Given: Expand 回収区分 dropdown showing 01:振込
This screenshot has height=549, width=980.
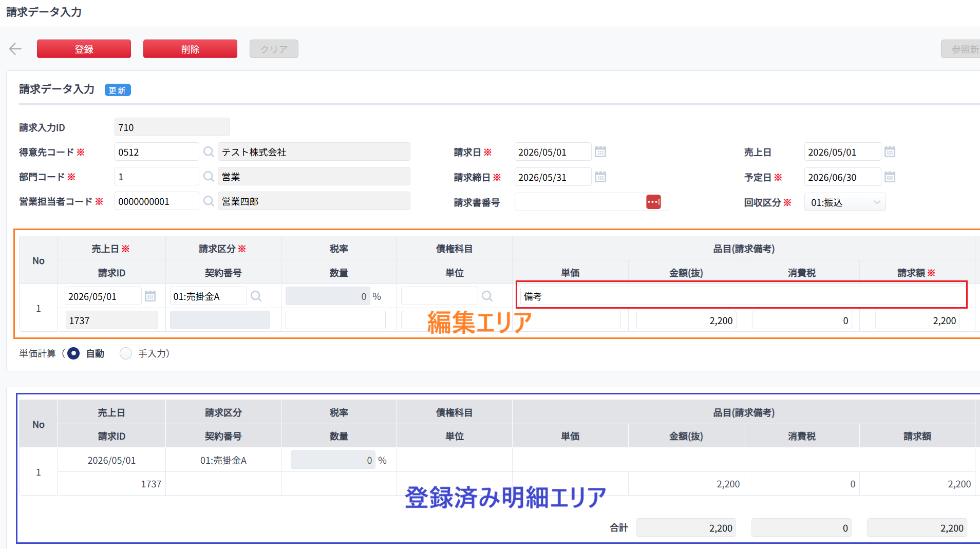Looking at the screenshot, I should (x=845, y=202).
